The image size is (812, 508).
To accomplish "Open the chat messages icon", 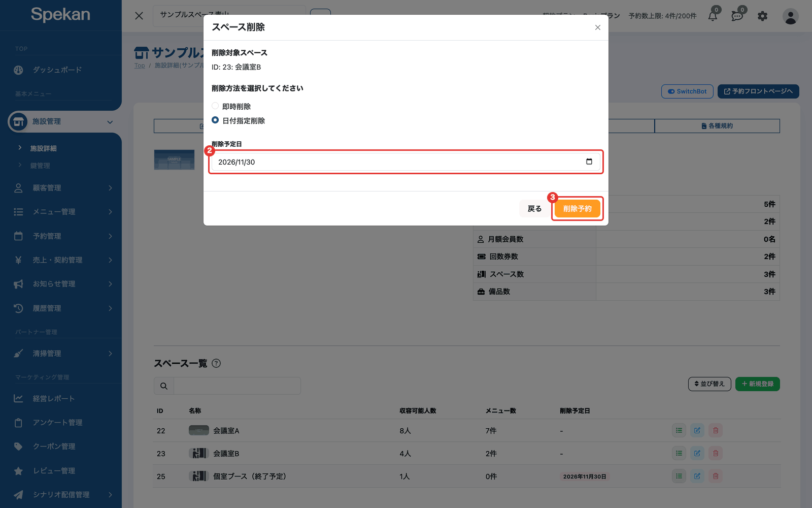I will click(x=737, y=16).
